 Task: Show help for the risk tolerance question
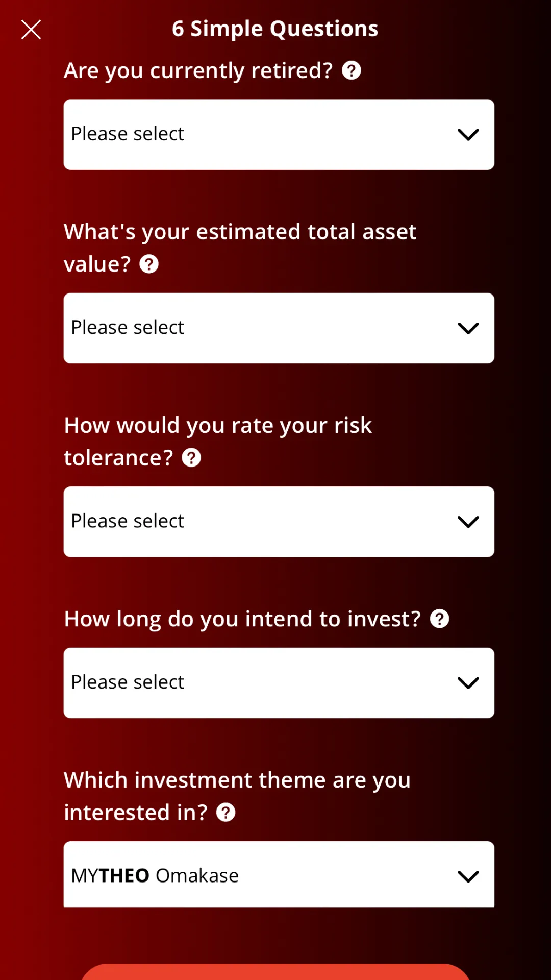point(191,458)
